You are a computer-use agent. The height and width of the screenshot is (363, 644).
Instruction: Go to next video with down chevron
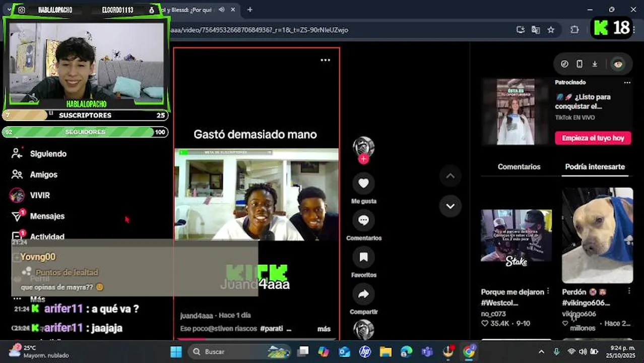pos(450,206)
